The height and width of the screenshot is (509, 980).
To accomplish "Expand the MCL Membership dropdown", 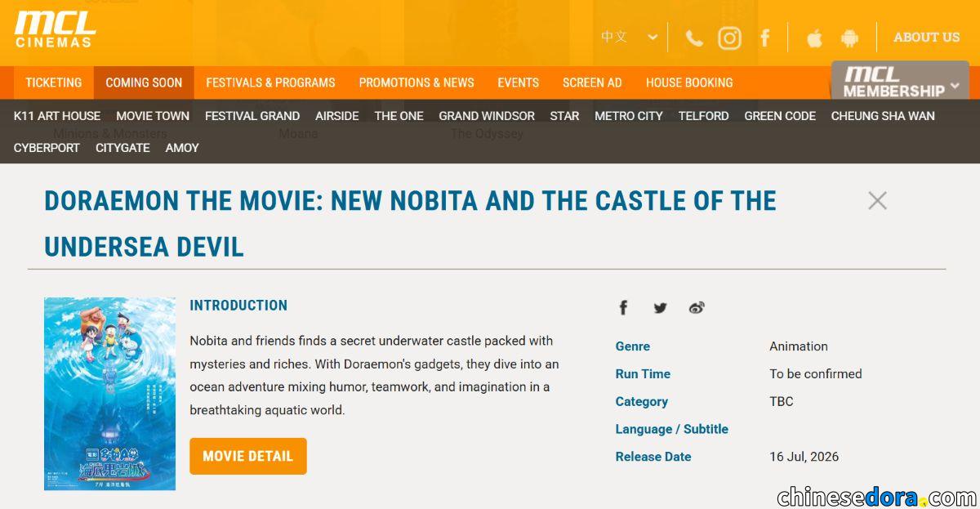I will pyautogui.click(x=900, y=82).
